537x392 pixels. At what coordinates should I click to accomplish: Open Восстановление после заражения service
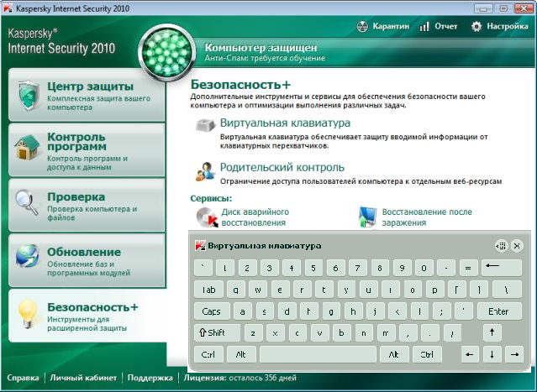[427, 217]
